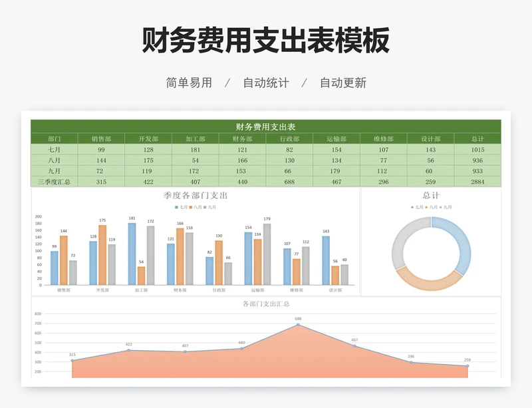This screenshot has width=532, height=408.
Task: Select the 维修部 column header in the table
Action: (384, 138)
